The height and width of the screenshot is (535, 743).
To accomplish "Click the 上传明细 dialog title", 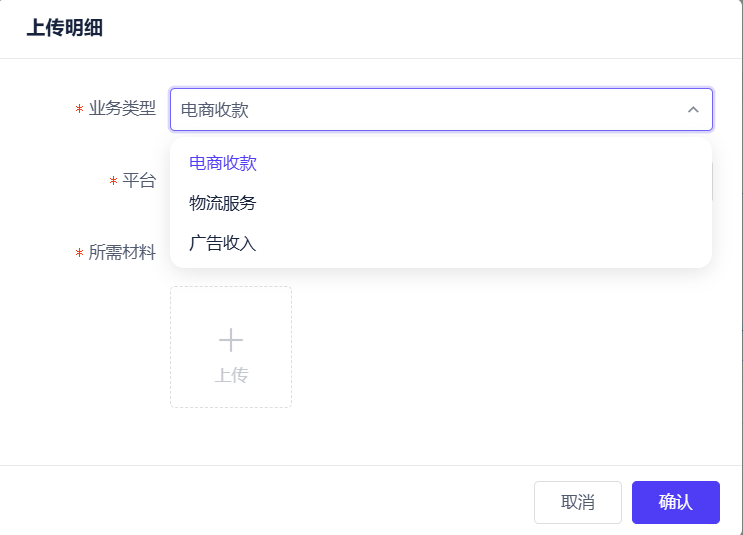I will pos(64,28).
